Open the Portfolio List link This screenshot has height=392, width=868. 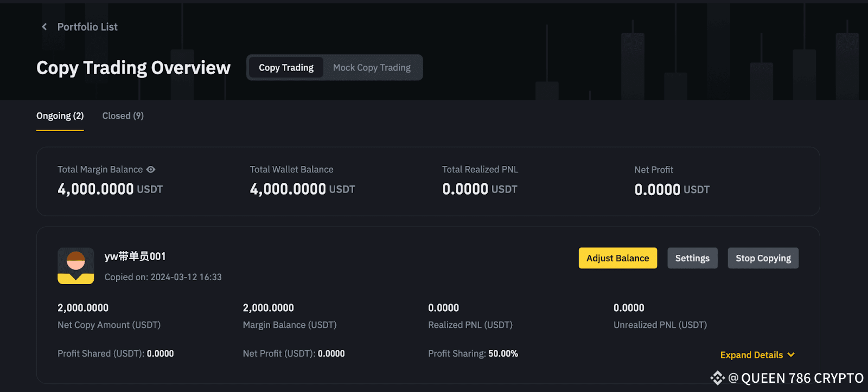point(87,27)
